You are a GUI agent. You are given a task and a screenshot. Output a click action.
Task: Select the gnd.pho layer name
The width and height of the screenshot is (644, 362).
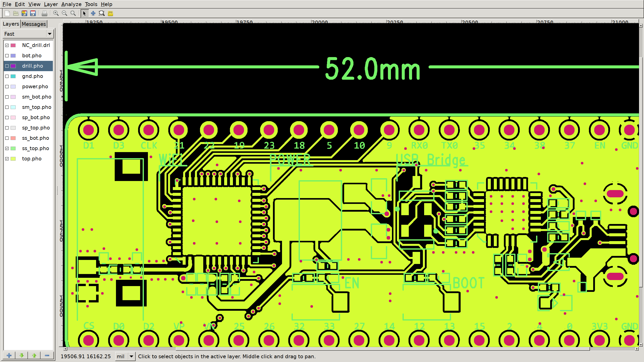[x=32, y=76]
